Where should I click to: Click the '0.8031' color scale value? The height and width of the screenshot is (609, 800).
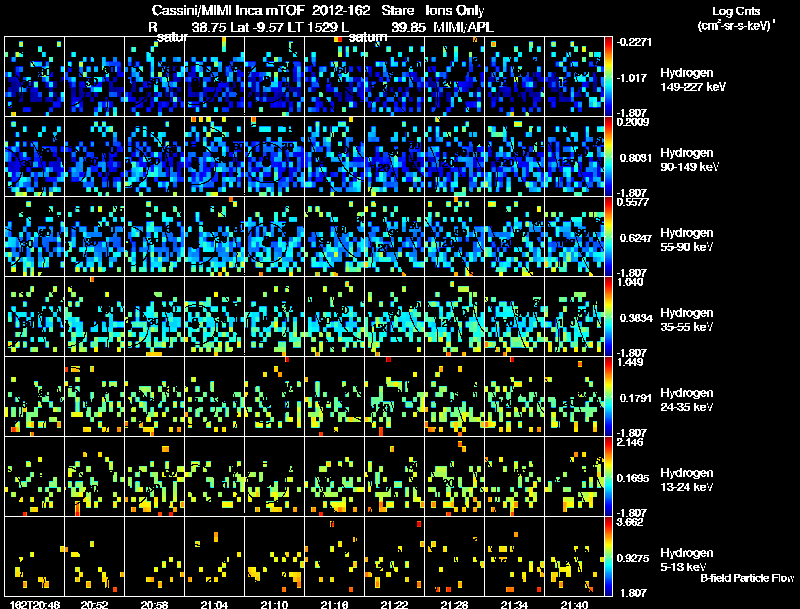tap(635, 158)
